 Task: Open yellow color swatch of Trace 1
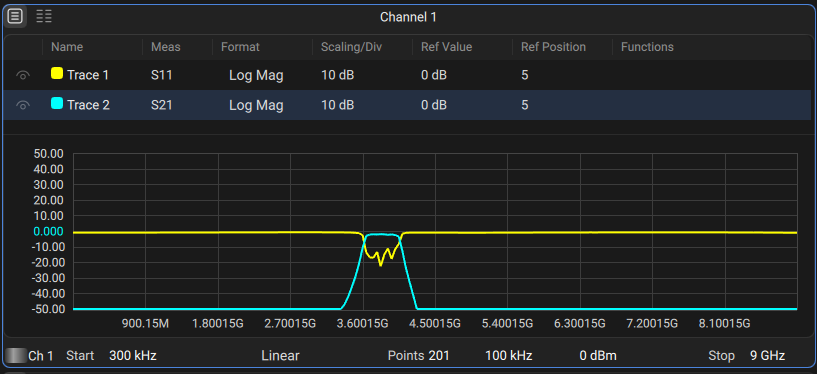pyautogui.click(x=57, y=73)
